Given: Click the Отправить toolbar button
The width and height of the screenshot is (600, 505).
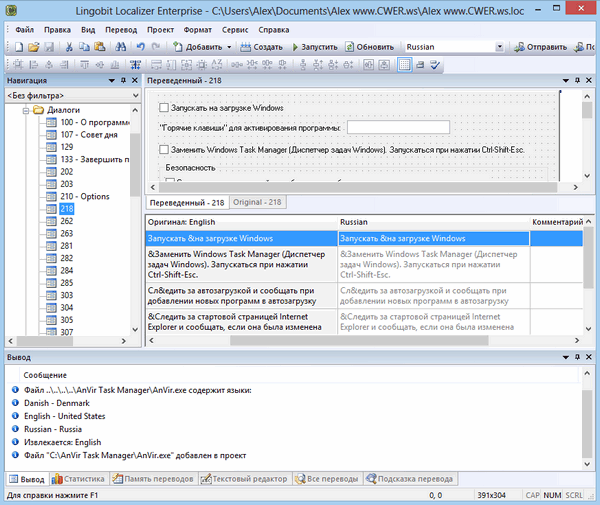Looking at the screenshot, I should (x=539, y=47).
